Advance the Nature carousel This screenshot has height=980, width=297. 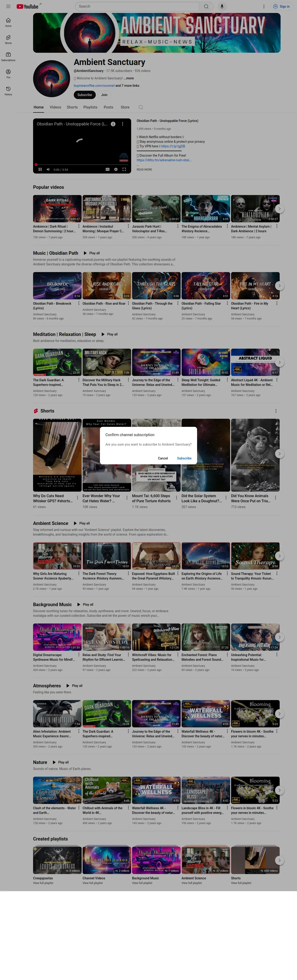[279, 790]
